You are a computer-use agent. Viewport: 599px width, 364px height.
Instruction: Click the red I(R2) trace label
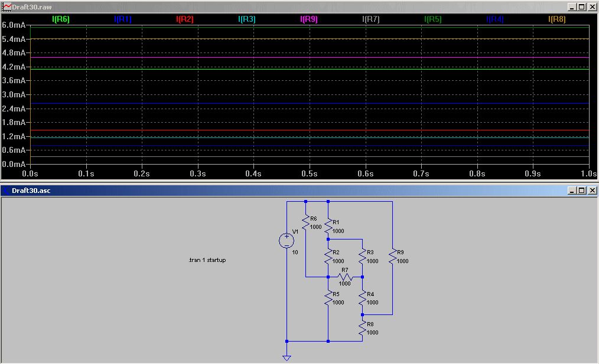coord(185,19)
